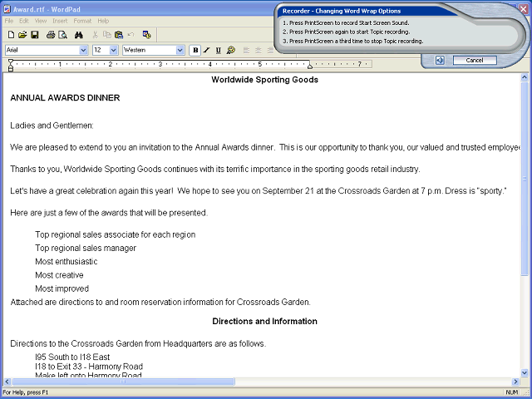Save the document with floppy disk icon
Screen dimensions: 532x399
pyautogui.click(x=34, y=35)
